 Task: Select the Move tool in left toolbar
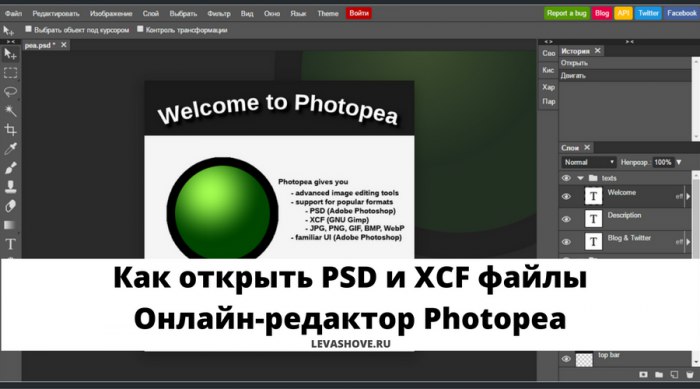(x=10, y=54)
